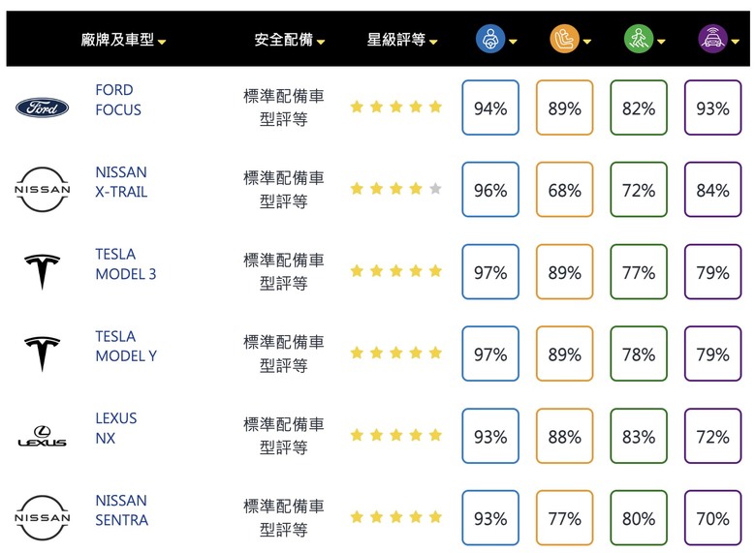Click the purple safety assist car icon

pos(712,39)
